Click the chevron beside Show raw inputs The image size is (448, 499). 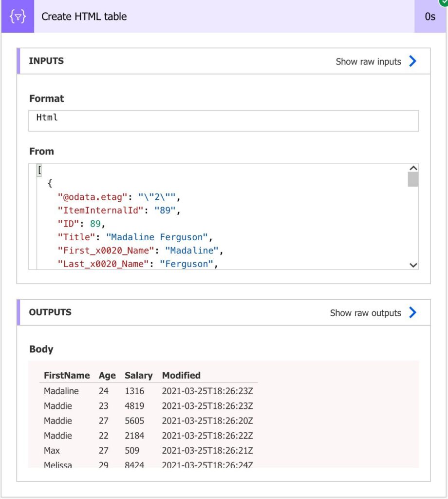[x=413, y=61]
